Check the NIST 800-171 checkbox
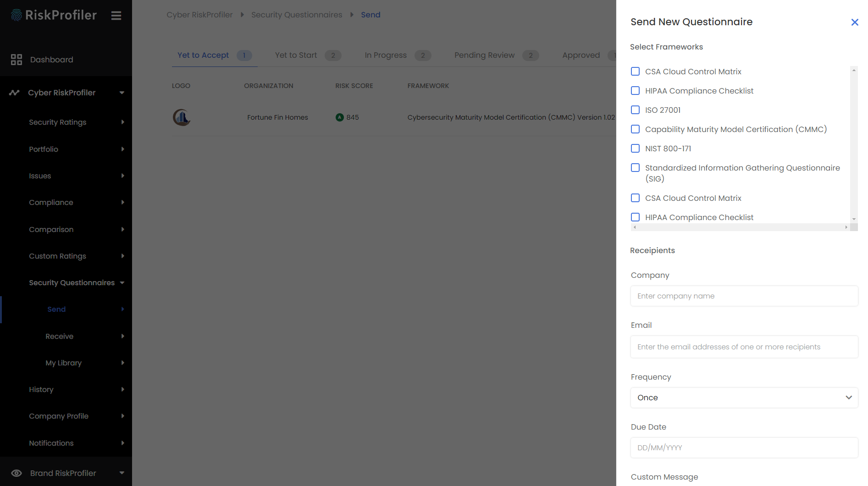 click(x=635, y=149)
